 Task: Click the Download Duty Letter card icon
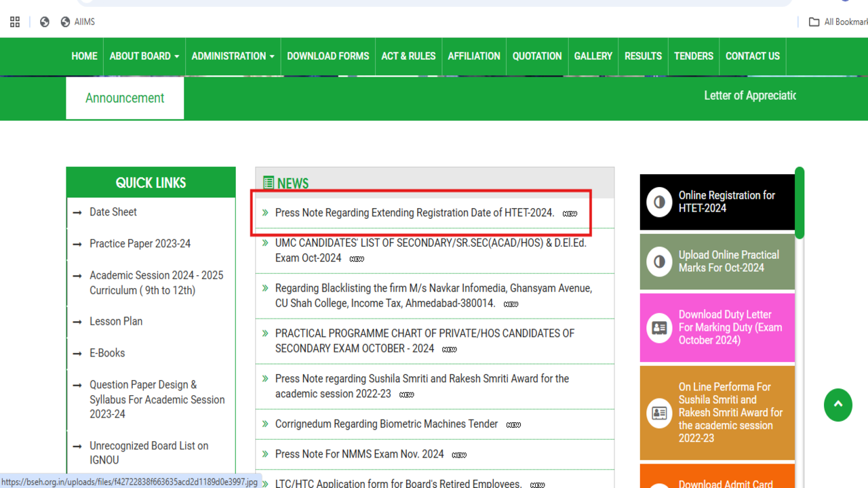click(658, 327)
